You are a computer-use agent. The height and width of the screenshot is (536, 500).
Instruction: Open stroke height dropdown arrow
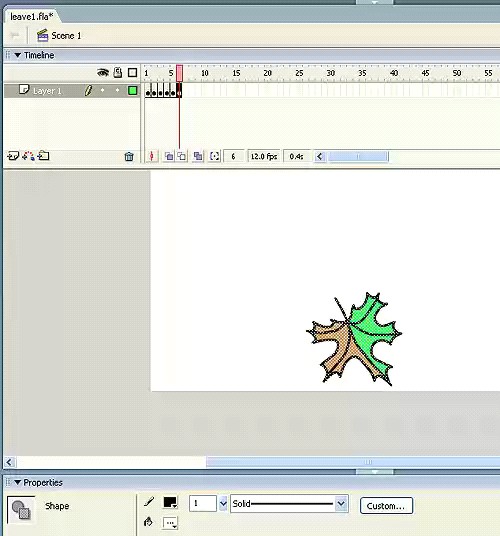[223, 504]
